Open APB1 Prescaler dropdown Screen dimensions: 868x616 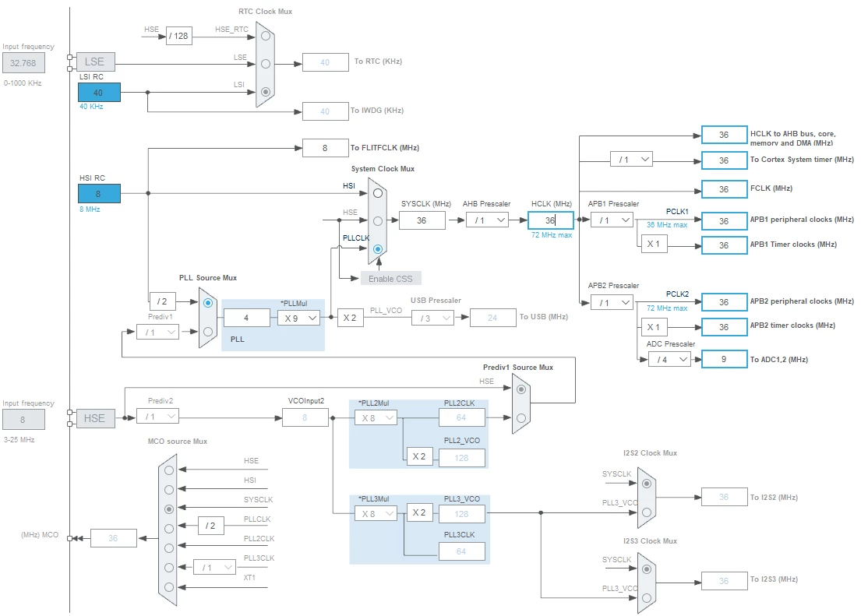[612, 220]
